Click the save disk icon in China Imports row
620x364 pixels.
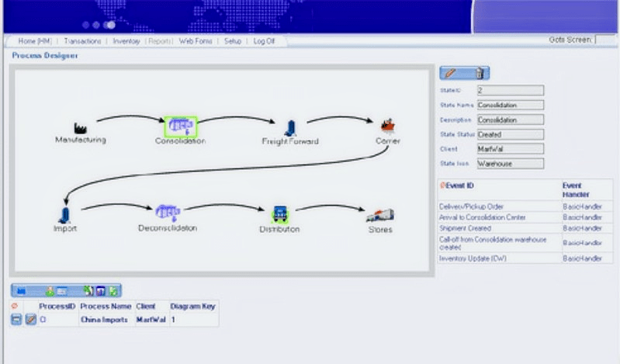coord(16,320)
